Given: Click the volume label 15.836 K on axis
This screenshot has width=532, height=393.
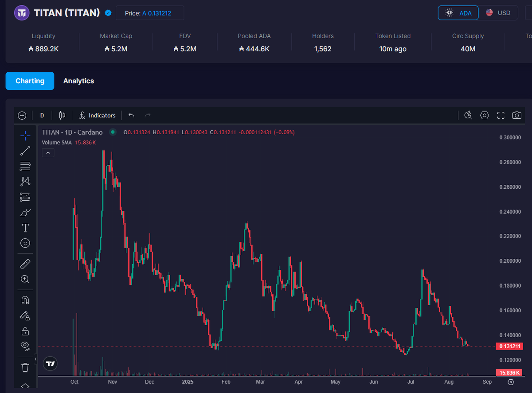Looking at the screenshot, I should [509, 373].
